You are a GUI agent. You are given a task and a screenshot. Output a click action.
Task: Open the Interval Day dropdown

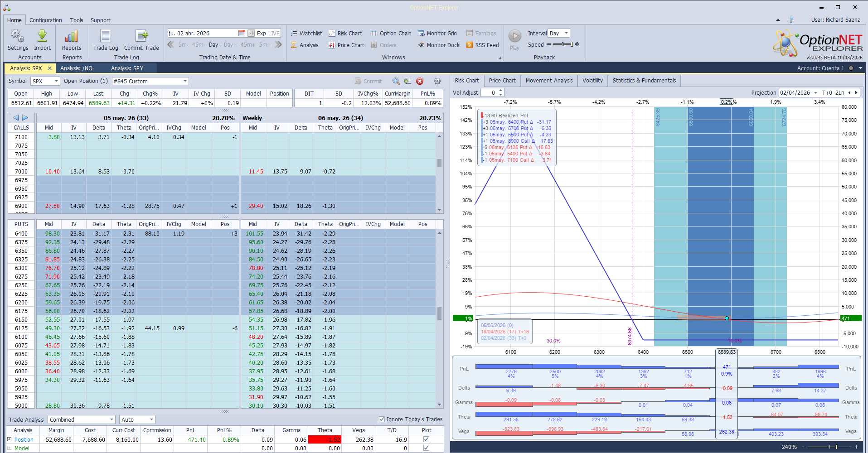point(566,34)
